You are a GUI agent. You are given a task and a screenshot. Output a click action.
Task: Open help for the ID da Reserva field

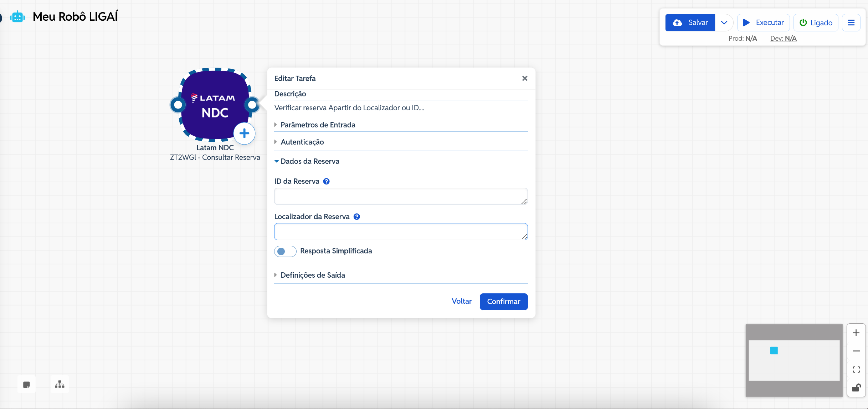[x=326, y=181]
